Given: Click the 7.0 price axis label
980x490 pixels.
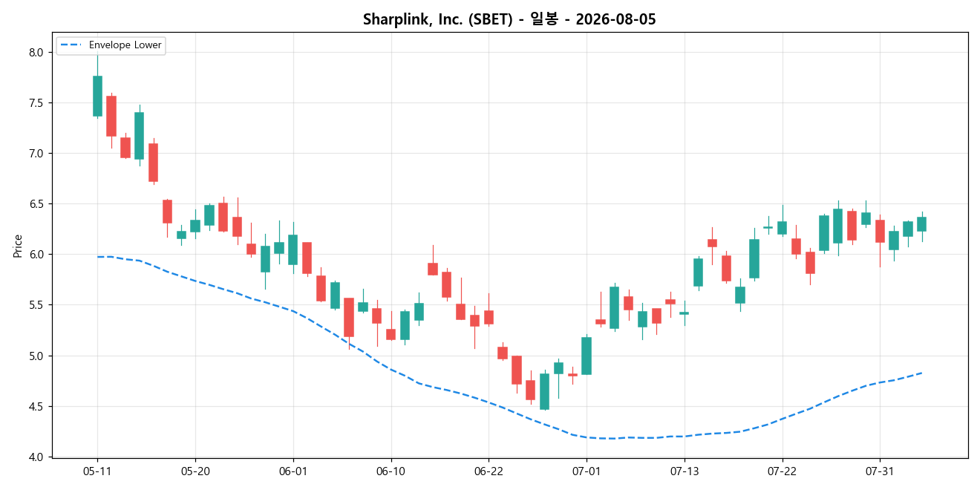Looking at the screenshot, I should click(38, 154).
